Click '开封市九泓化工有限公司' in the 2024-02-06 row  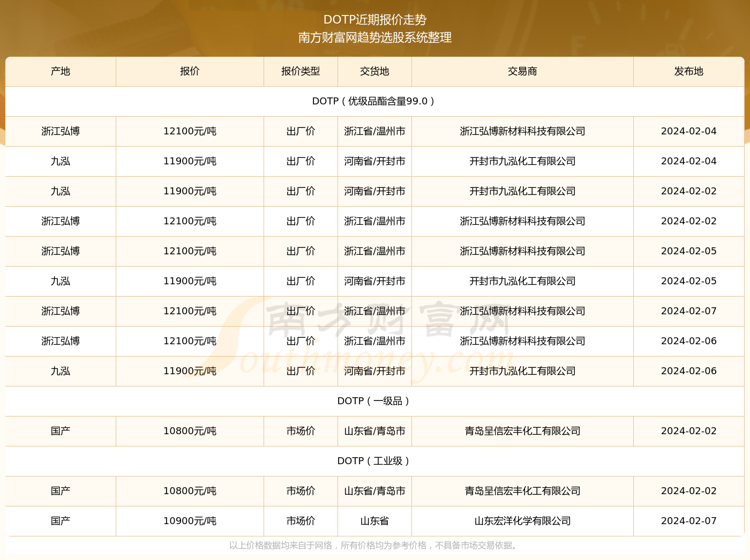522,371
